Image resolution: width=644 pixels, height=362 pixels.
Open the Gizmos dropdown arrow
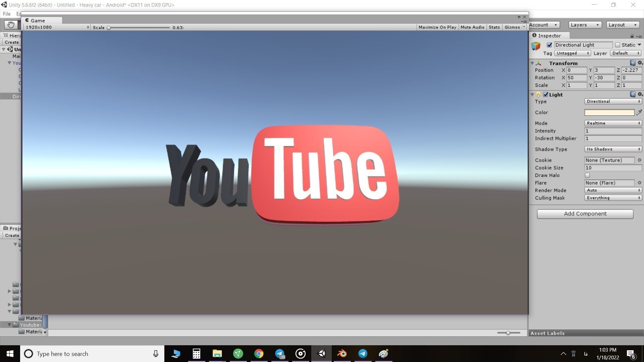coord(524,27)
